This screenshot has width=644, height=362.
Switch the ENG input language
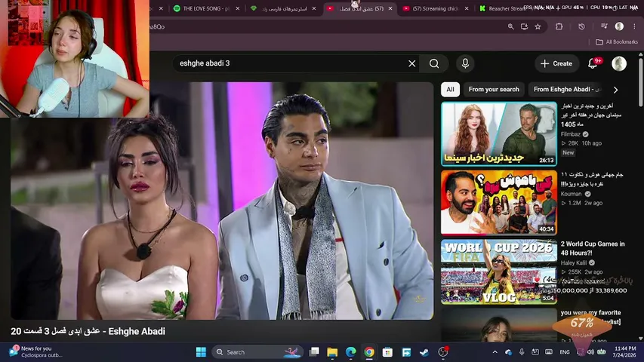coord(564,352)
